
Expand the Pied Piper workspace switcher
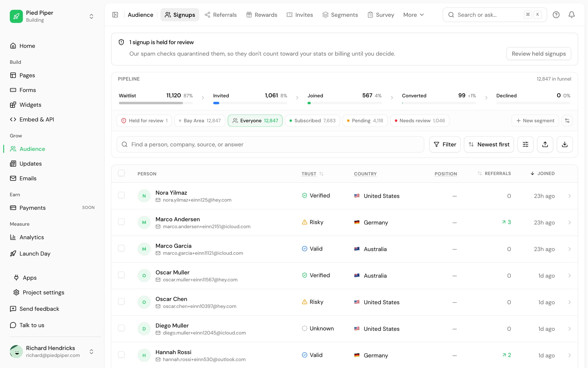click(91, 16)
